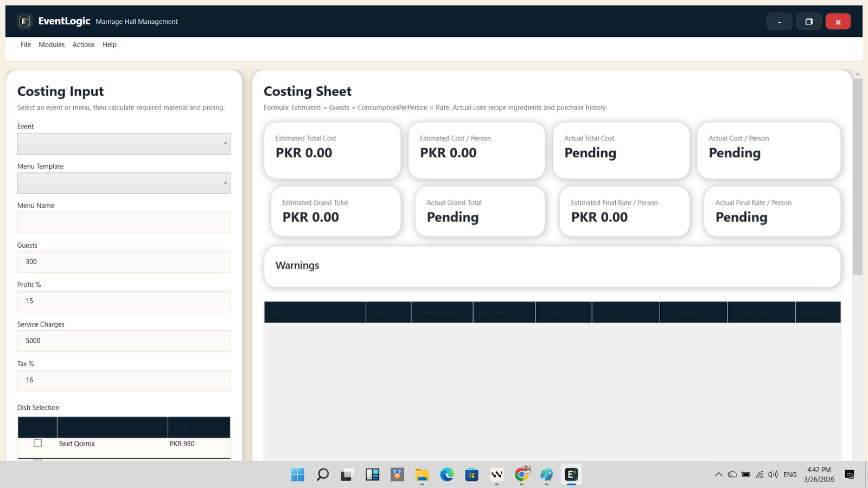Open the notification center
Viewport: 868px width, 488px height.
(x=849, y=474)
